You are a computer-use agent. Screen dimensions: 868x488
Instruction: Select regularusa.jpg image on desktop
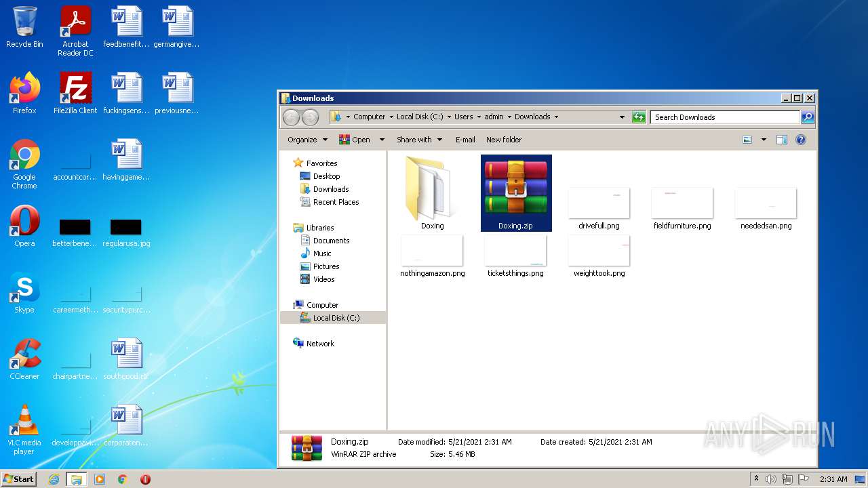(x=126, y=232)
